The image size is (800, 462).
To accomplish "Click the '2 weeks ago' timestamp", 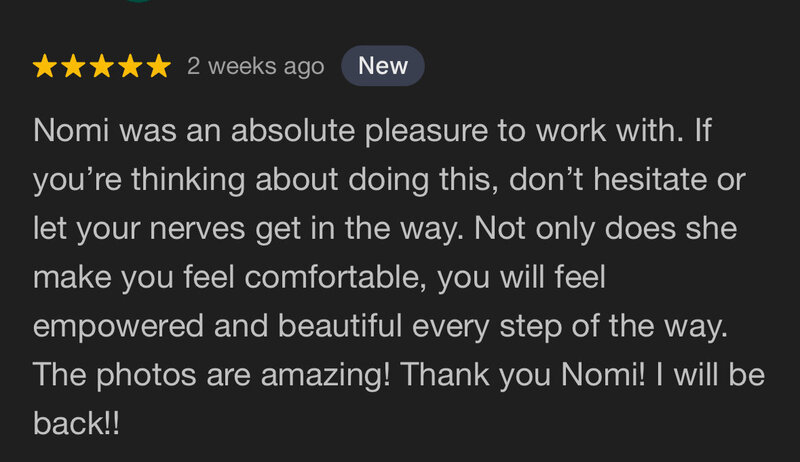I will 256,66.
